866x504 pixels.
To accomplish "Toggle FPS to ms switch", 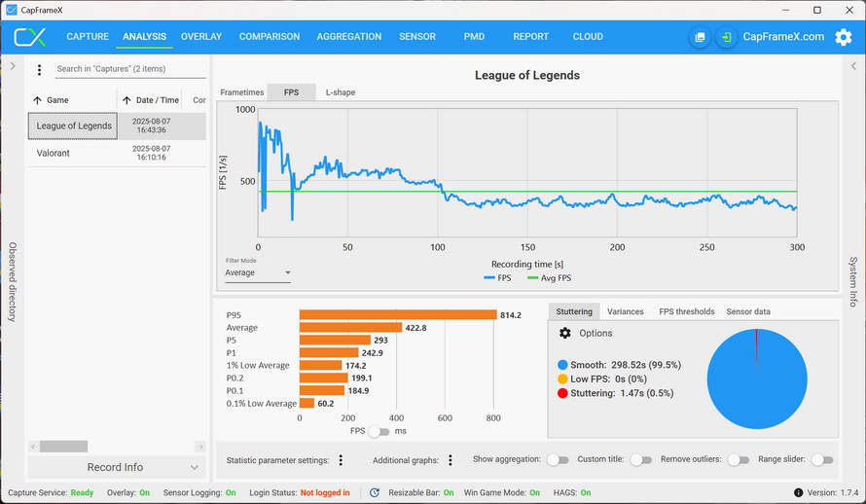I will point(379,431).
